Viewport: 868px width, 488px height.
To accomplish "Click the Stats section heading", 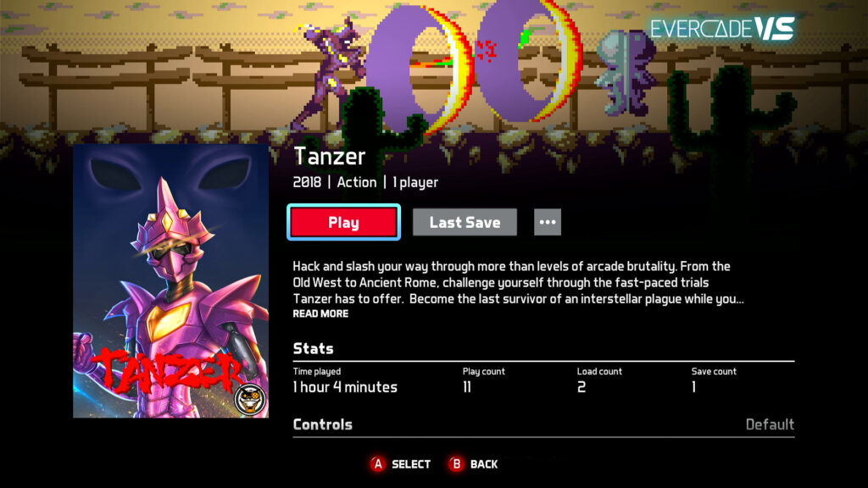I will click(x=314, y=348).
